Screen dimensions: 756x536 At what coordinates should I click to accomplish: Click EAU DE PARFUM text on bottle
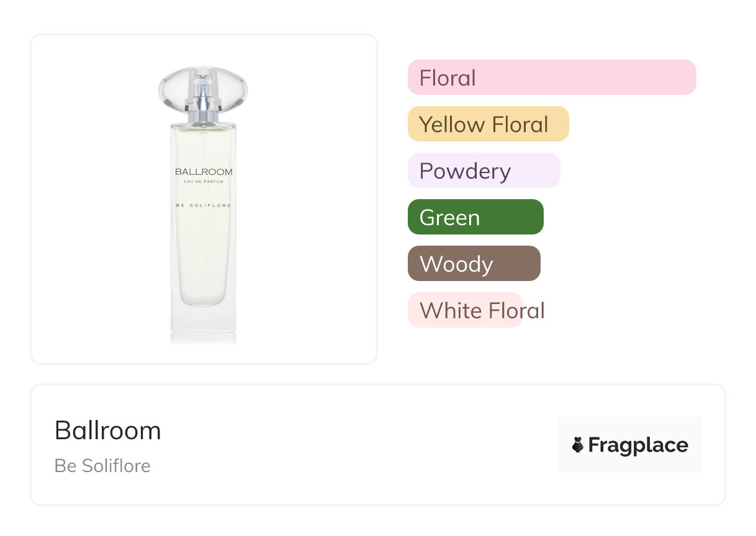click(x=204, y=182)
